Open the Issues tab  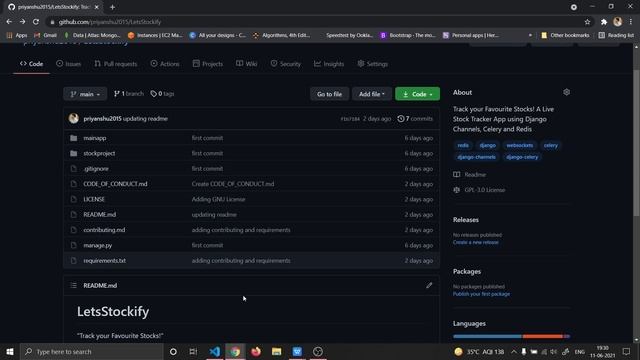69,64
